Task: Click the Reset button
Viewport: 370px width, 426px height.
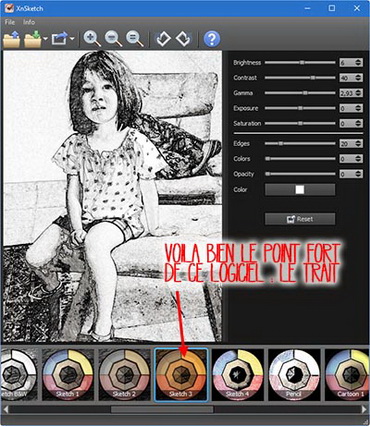Action: [300, 219]
